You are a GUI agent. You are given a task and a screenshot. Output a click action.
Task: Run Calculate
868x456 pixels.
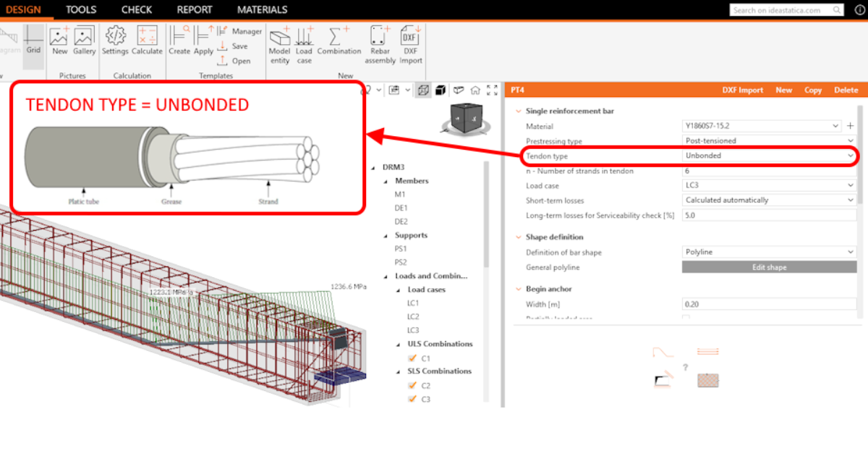point(147,41)
